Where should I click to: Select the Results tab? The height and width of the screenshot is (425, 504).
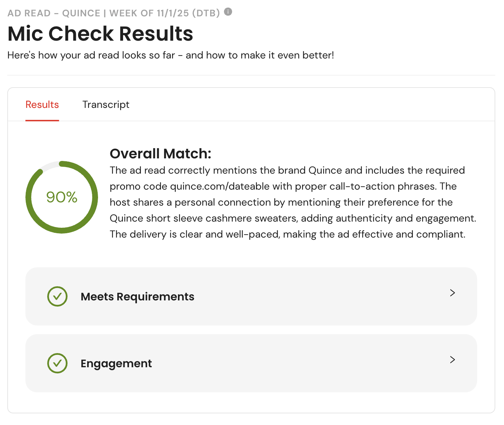42,105
